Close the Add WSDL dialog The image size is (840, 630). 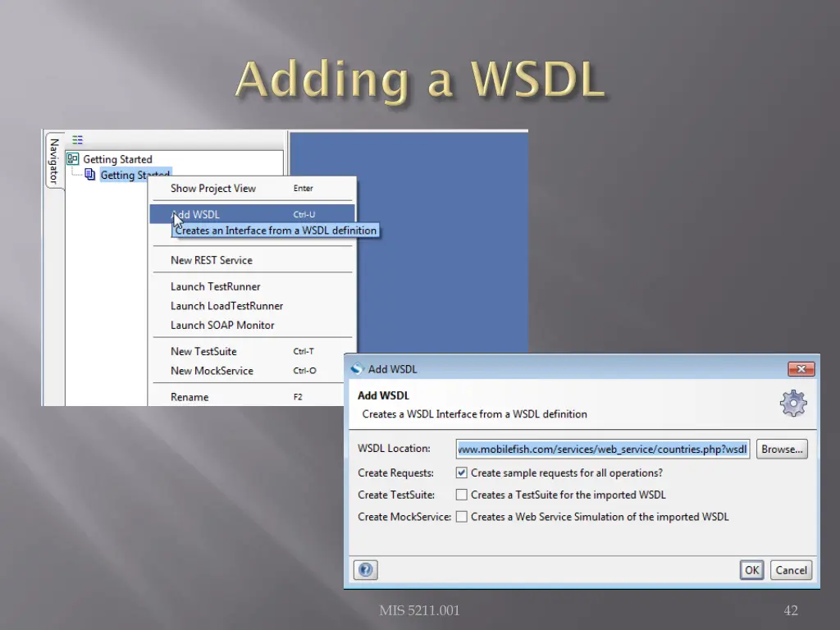tap(800, 369)
